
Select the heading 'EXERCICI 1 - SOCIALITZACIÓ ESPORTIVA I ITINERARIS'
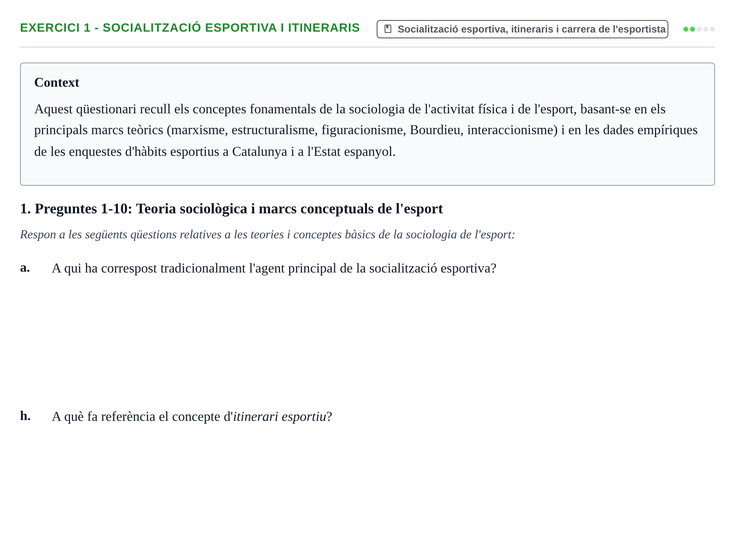point(190,28)
